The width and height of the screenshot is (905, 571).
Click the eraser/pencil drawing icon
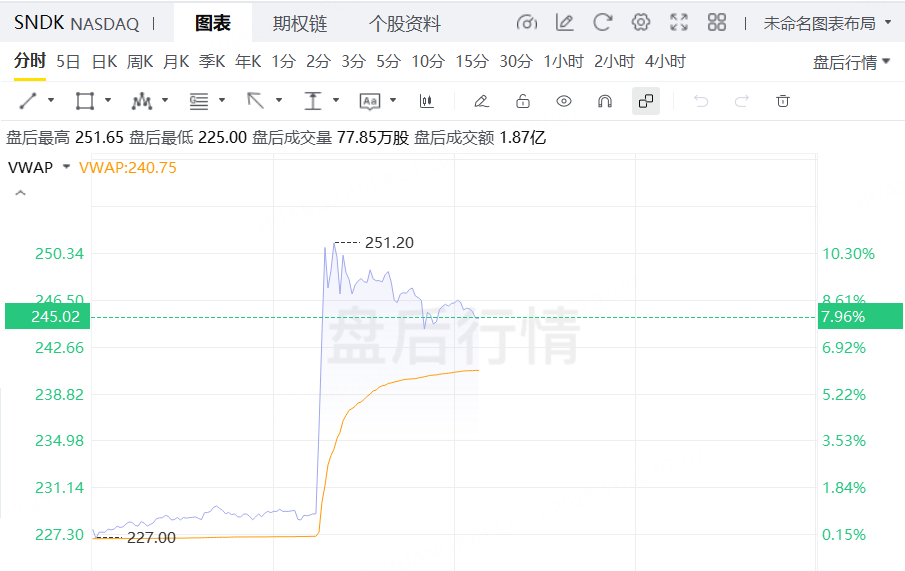[x=481, y=100]
